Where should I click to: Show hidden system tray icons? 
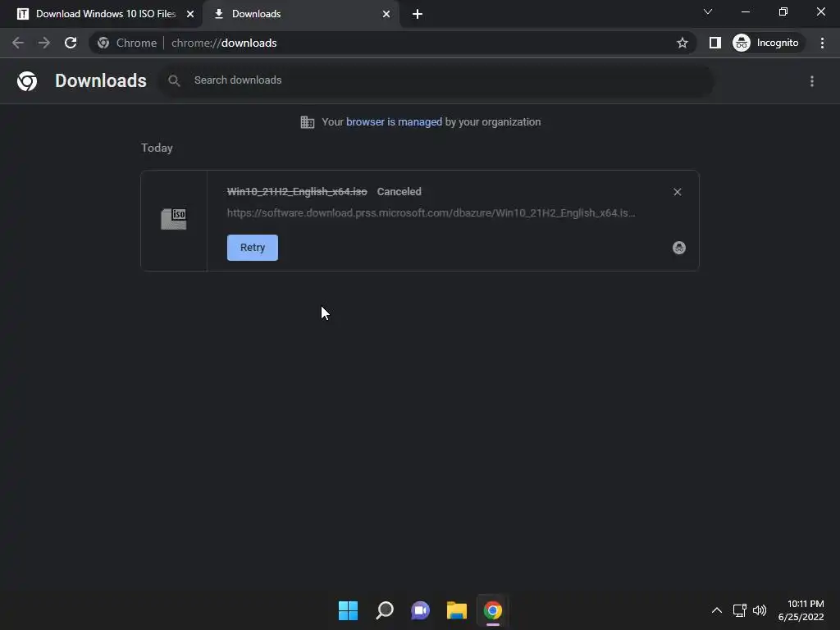[x=717, y=610]
